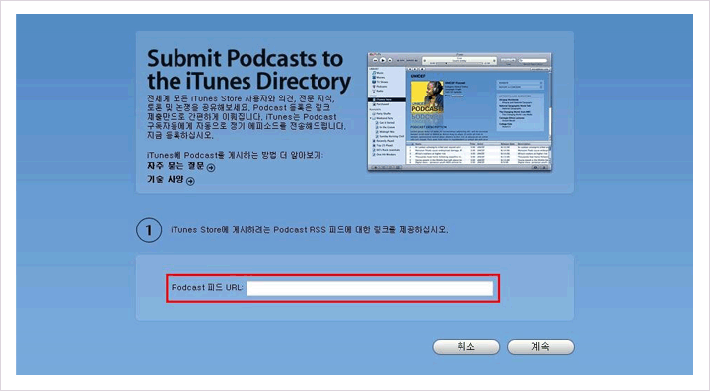Click the volume slider in the iTunes preview
Image resolution: width=710 pixels, height=391 pixels.
[x=408, y=60]
